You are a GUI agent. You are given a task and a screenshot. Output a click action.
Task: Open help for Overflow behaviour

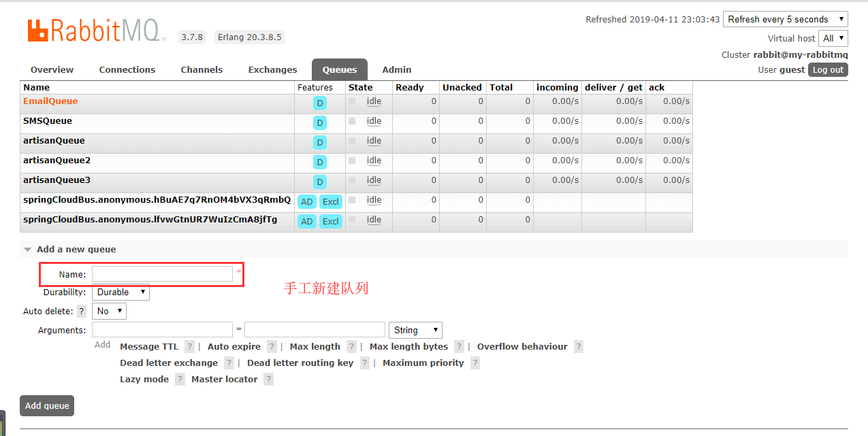point(579,347)
